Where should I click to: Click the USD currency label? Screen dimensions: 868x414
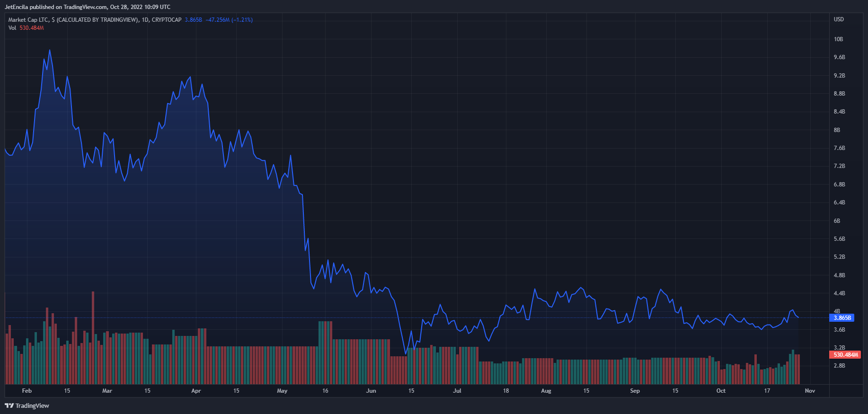coord(839,19)
